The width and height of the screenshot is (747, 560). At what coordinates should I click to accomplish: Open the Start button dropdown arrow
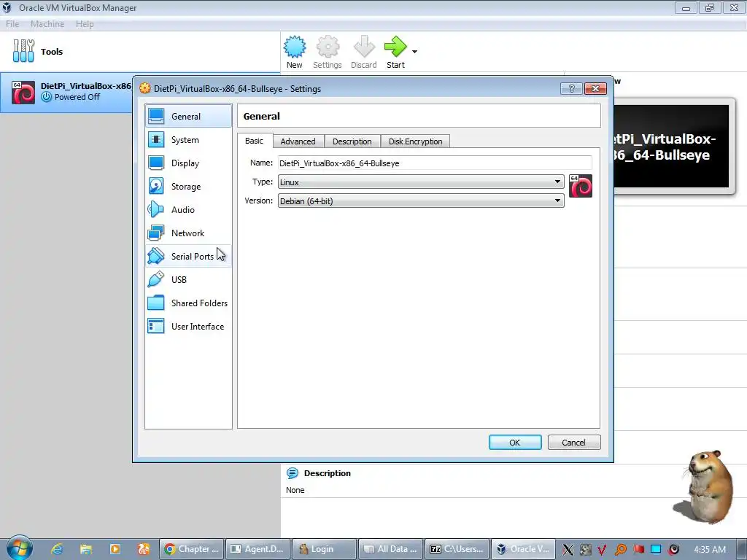(x=414, y=52)
